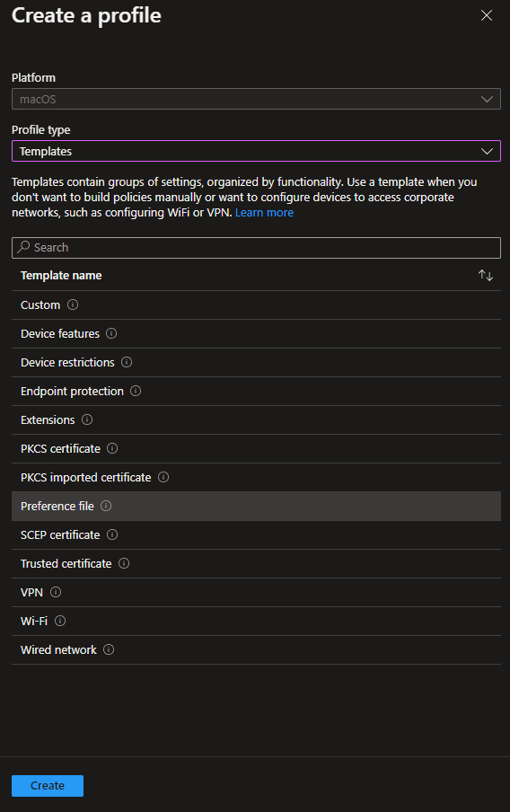Select the VPN template
The image size is (510, 812).
click(256, 593)
